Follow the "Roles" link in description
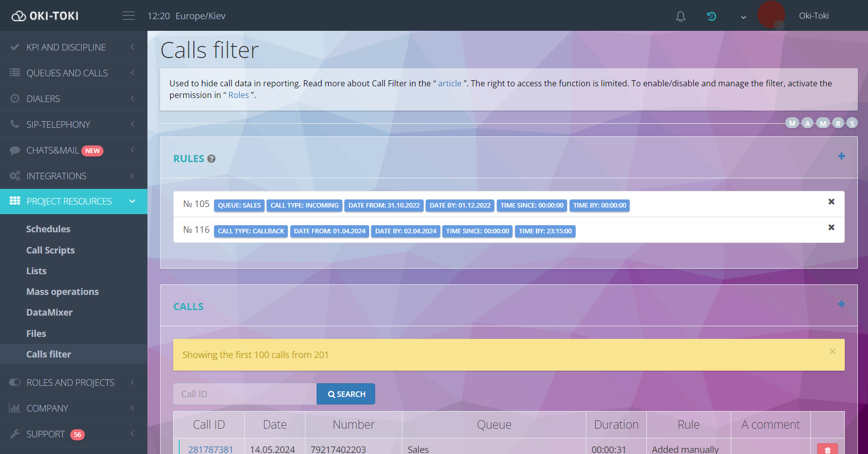The image size is (868, 454). [238, 95]
